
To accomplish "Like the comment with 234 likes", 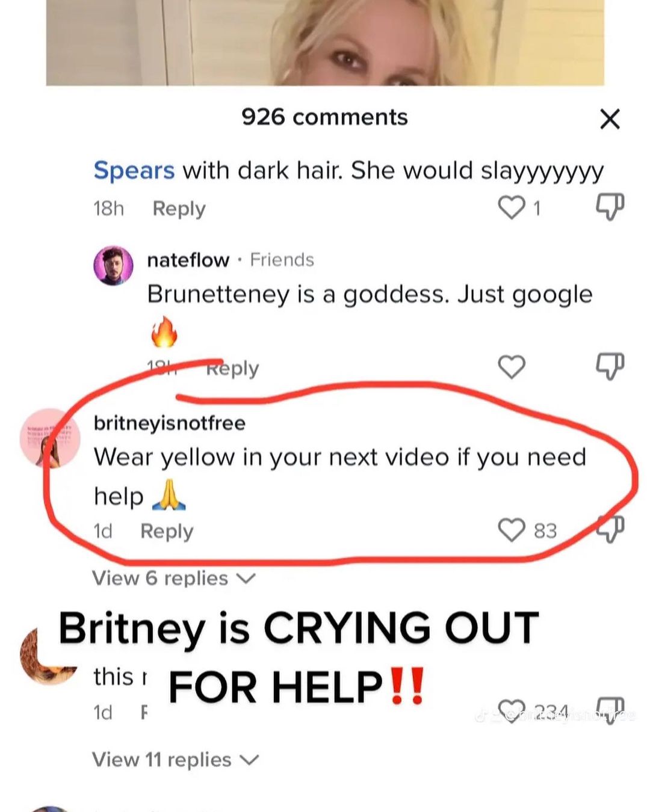I will [x=512, y=712].
